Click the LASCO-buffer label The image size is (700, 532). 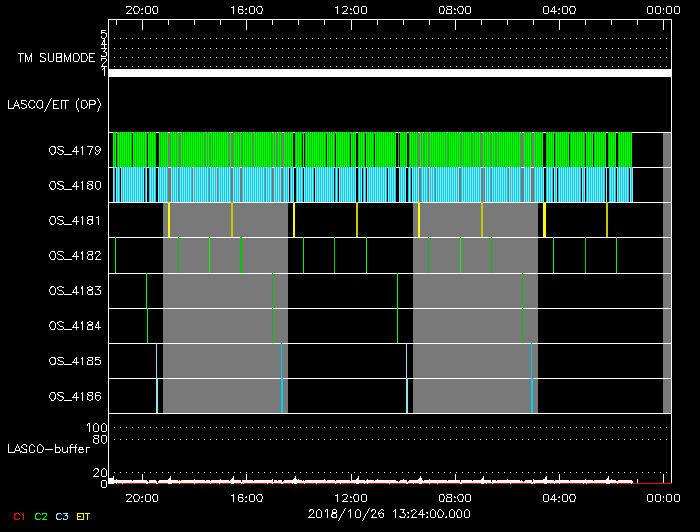pos(43,449)
